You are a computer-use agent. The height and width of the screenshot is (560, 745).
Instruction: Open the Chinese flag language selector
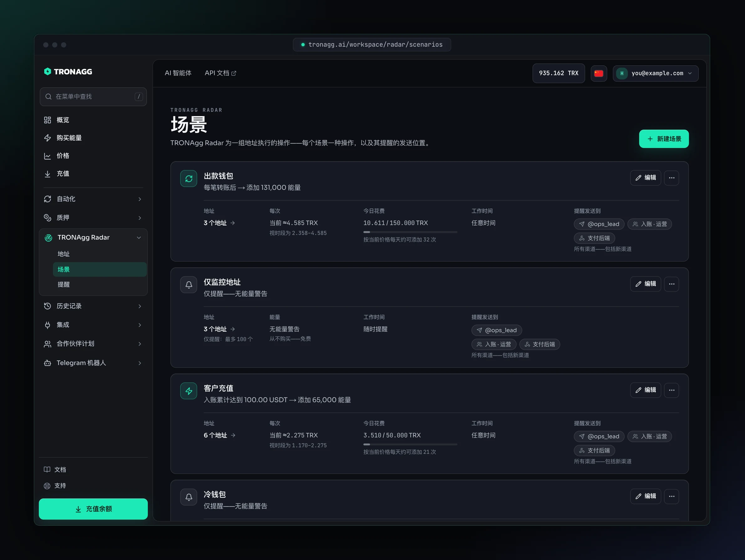(x=599, y=73)
